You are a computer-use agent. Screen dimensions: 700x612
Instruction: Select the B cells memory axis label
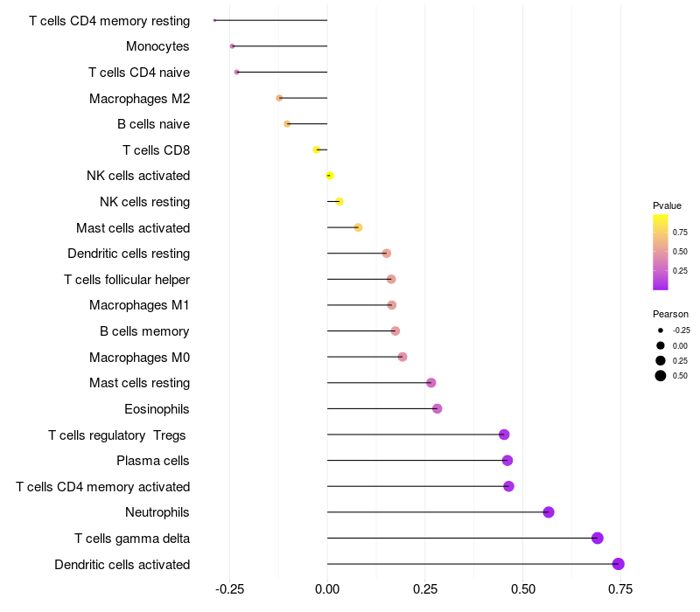point(144,331)
